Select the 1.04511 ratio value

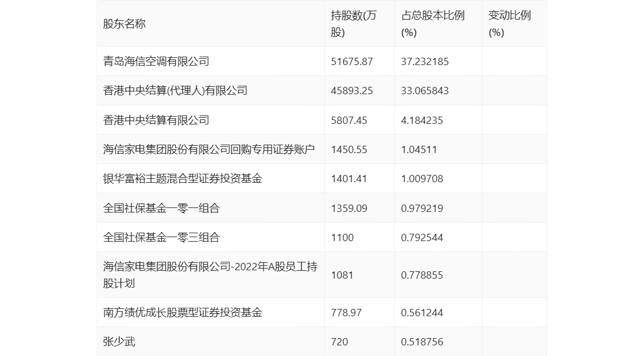click(x=419, y=149)
